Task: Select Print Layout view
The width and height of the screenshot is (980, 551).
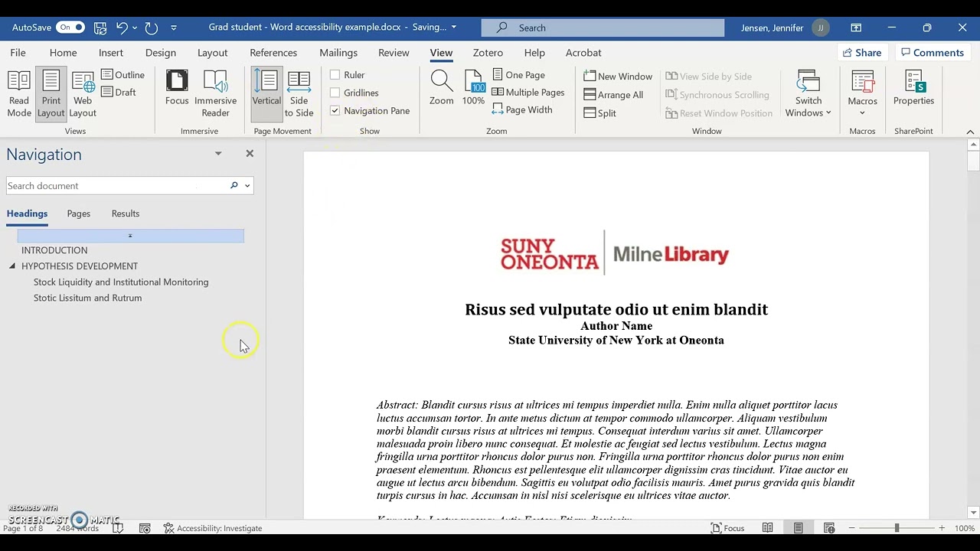Action: click(51, 93)
